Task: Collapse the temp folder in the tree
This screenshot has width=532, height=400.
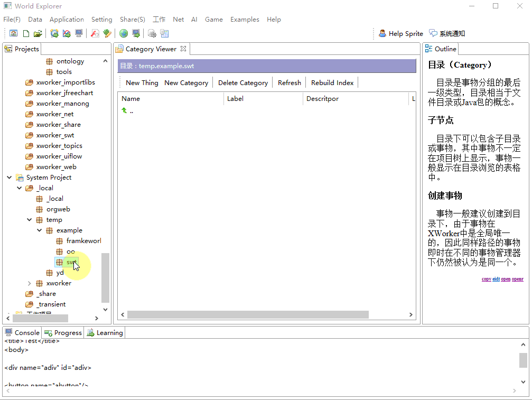Action: [29, 219]
